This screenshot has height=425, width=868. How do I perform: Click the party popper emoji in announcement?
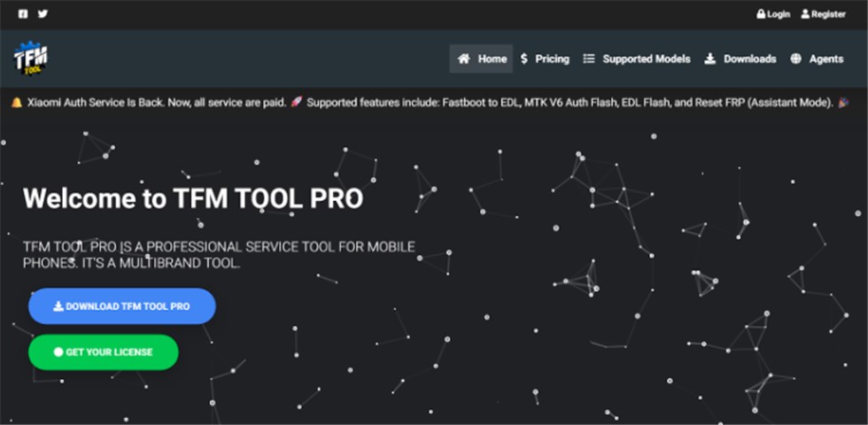tap(843, 103)
